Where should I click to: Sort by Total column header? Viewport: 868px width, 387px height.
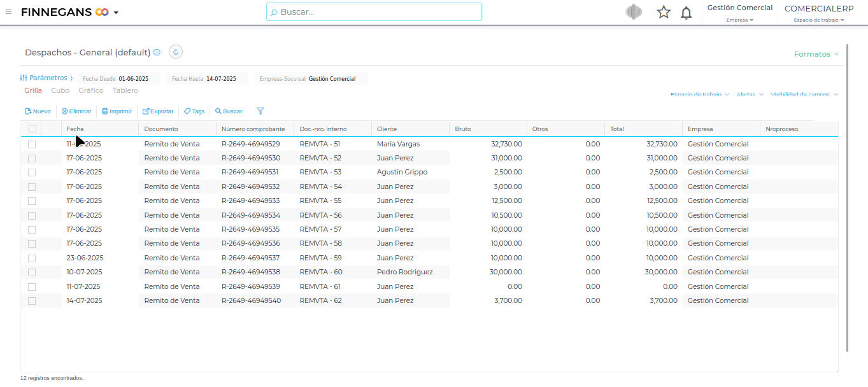(643, 129)
